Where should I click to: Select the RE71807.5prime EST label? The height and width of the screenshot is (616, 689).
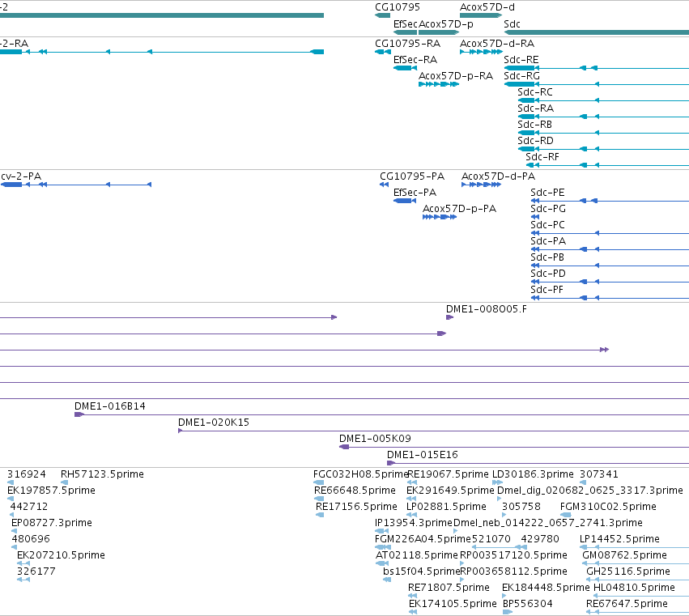(449, 588)
